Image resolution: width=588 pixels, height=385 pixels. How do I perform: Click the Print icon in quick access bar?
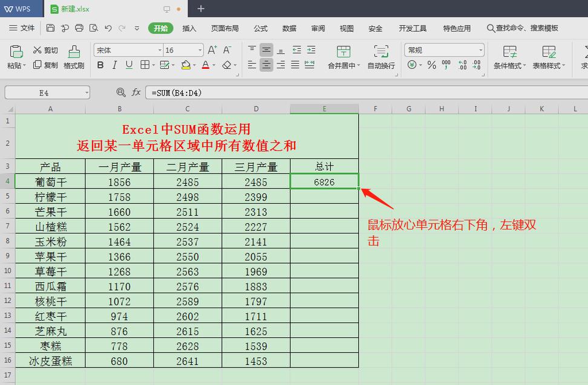click(79, 28)
